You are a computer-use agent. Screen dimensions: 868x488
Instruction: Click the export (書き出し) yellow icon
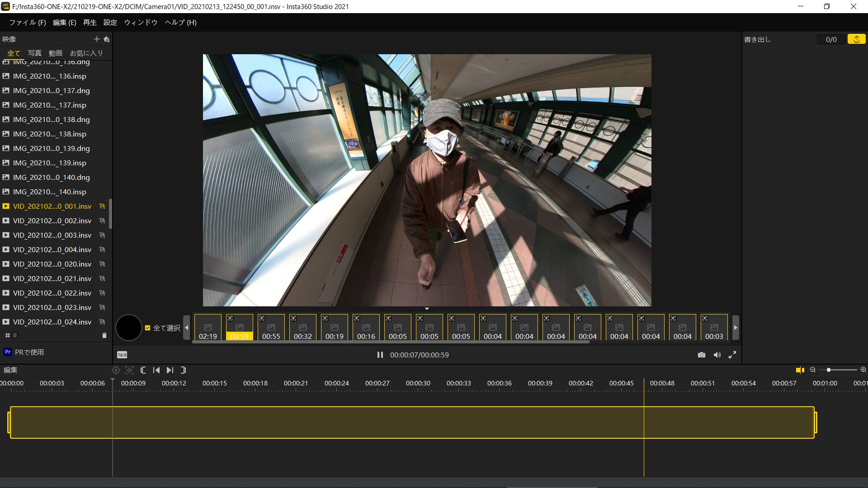[856, 39]
